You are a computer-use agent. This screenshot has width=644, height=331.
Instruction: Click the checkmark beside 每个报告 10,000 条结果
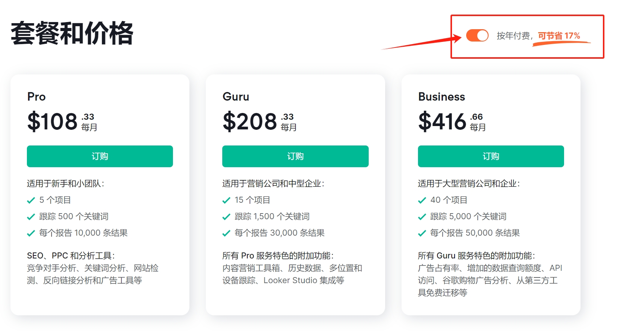pos(31,233)
